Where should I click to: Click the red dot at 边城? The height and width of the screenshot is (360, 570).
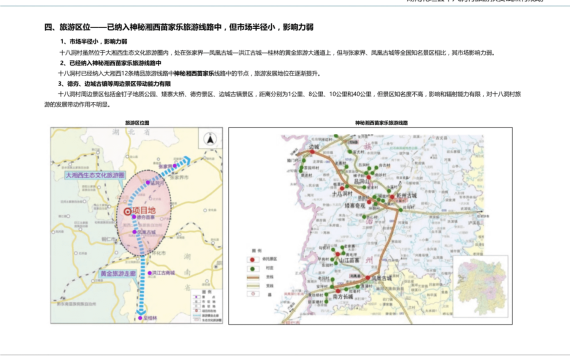[312, 152]
